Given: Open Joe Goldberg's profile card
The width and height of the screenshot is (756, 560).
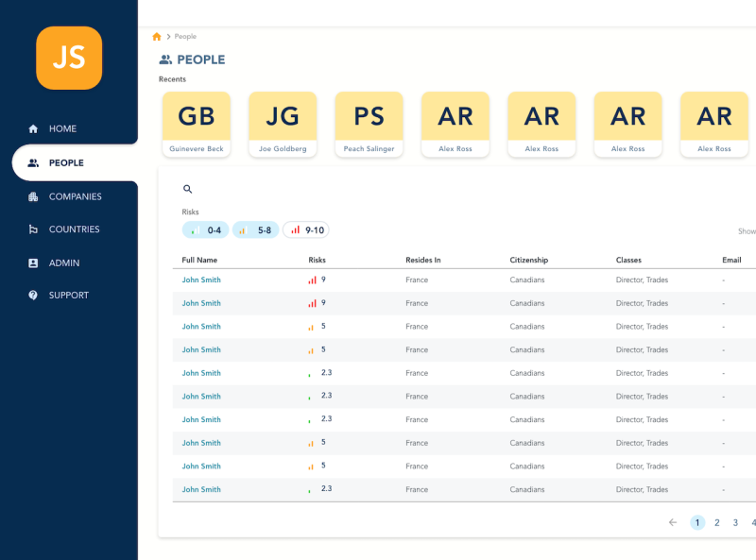Looking at the screenshot, I should [283, 124].
